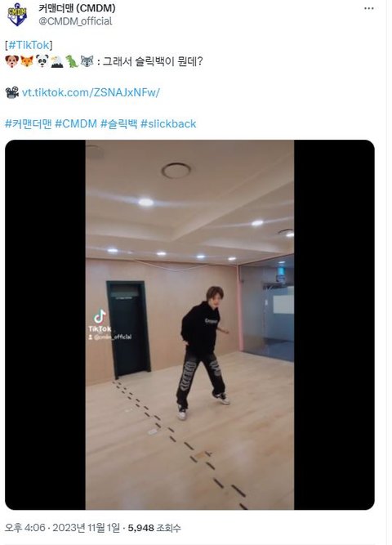Play the embedded dance video
Image resolution: width=392 pixels, height=545 pixels.
[x=189, y=324]
